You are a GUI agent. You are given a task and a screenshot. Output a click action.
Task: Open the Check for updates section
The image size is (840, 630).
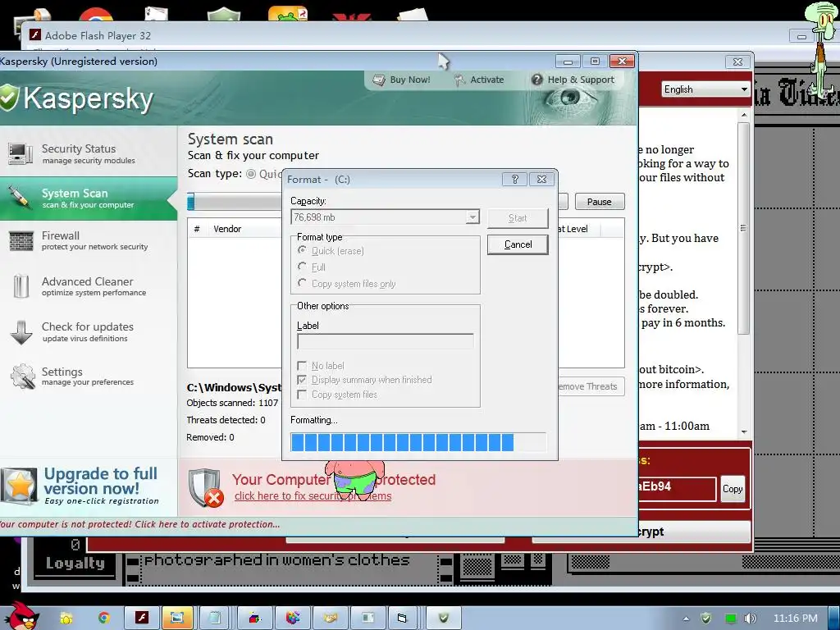click(x=89, y=331)
